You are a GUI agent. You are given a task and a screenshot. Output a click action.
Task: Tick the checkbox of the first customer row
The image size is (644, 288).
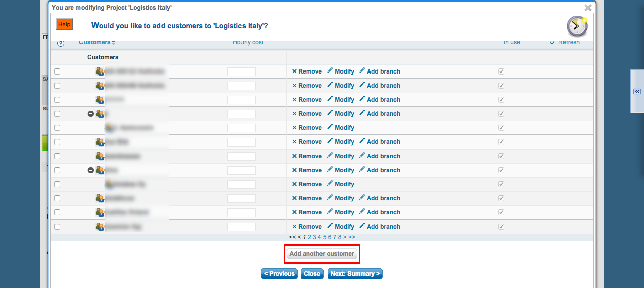[x=57, y=71]
